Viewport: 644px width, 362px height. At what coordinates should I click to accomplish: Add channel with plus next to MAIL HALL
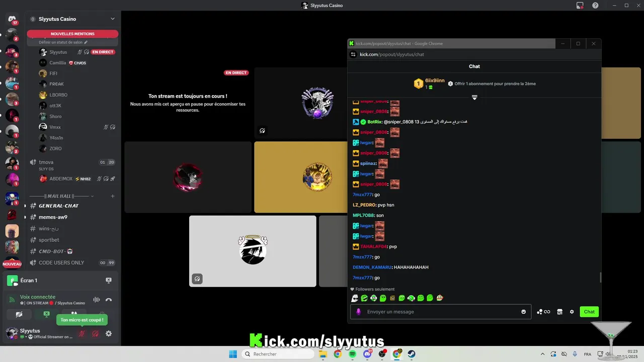[x=113, y=196]
